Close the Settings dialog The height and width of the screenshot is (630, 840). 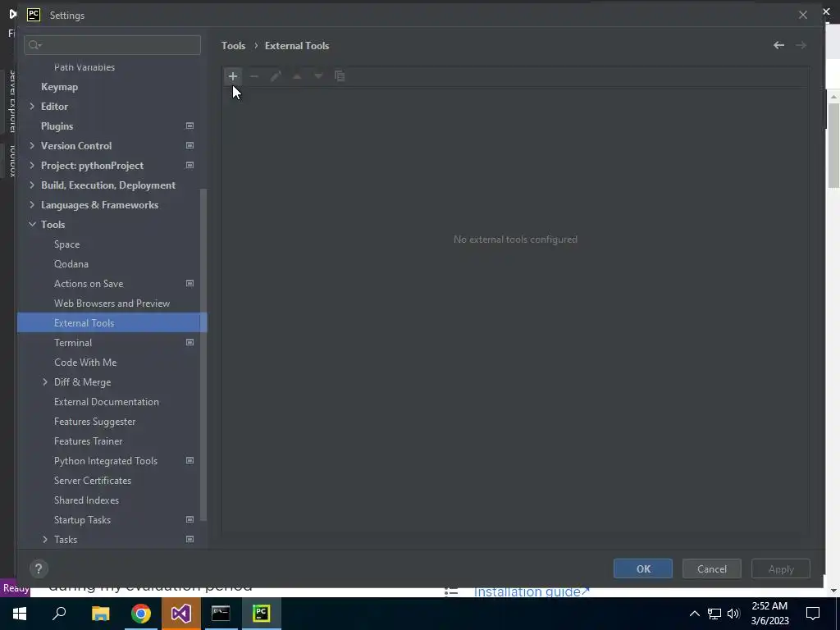point(802,15)
